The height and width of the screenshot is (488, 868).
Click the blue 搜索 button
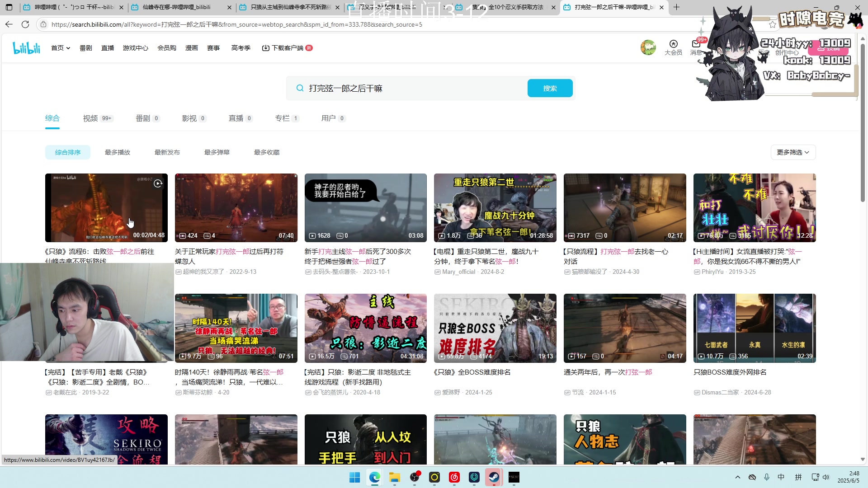tap(550, 88)
